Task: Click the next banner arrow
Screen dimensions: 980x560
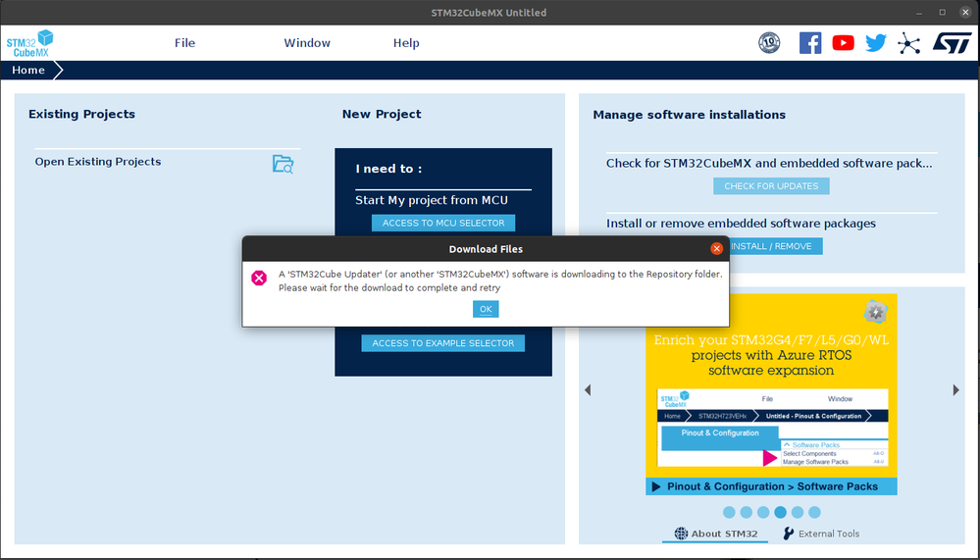Action: tap(955, 390)
